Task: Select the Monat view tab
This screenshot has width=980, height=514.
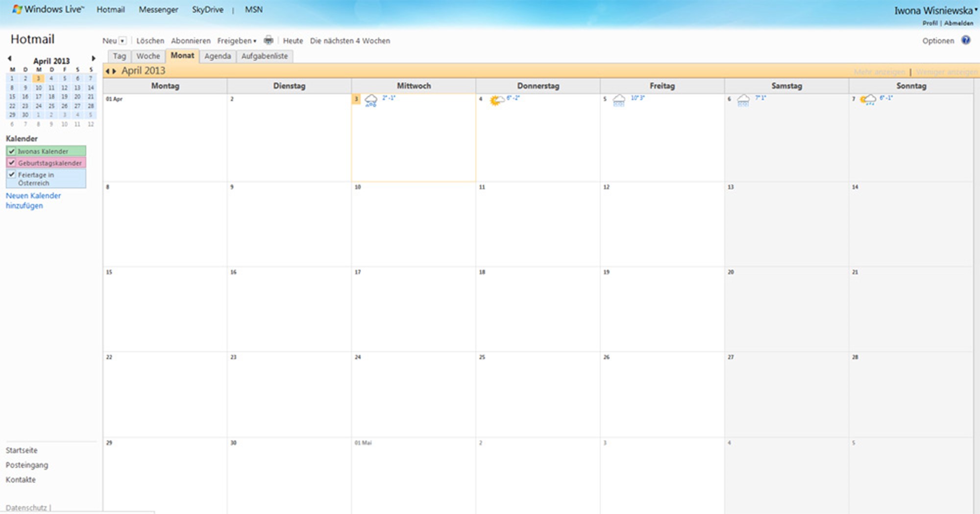Action: 182,55
